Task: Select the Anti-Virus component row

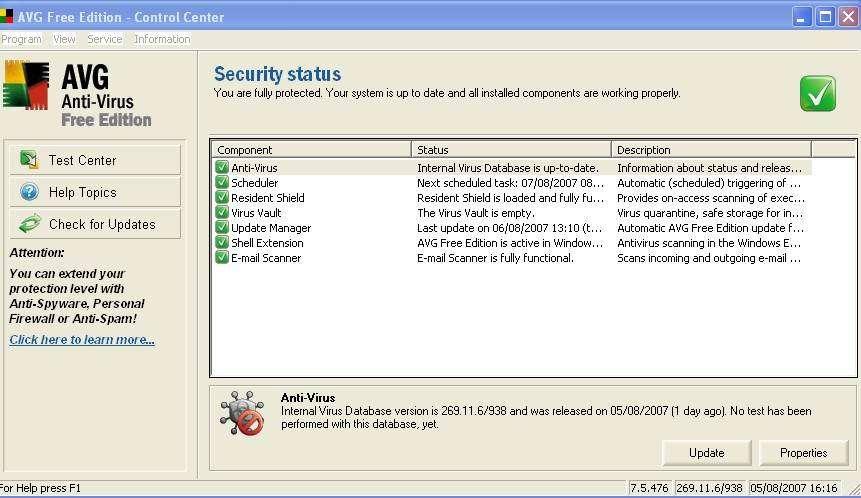Action: point(512,167)
